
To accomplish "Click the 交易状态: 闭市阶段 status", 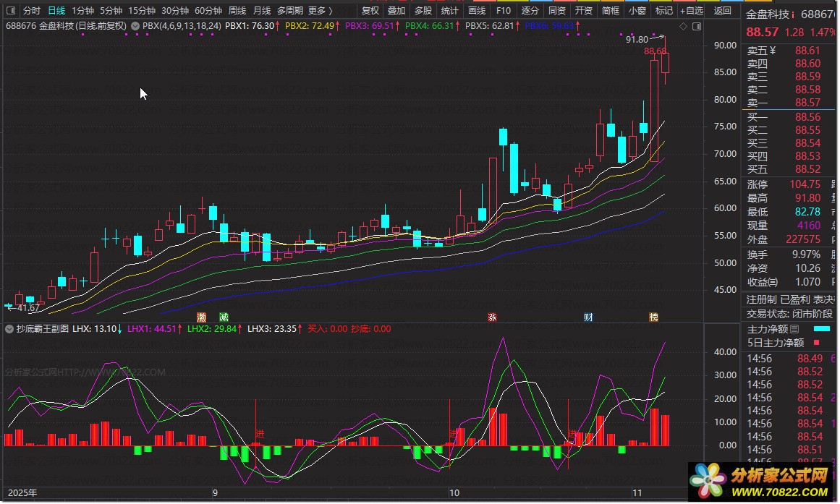I will 789,314.
